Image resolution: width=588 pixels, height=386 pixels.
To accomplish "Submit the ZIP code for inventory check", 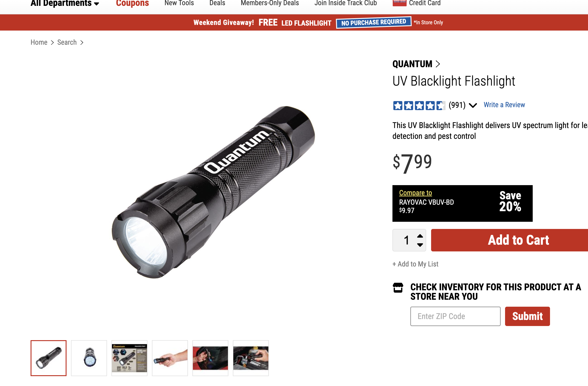I will coord(527,316).
